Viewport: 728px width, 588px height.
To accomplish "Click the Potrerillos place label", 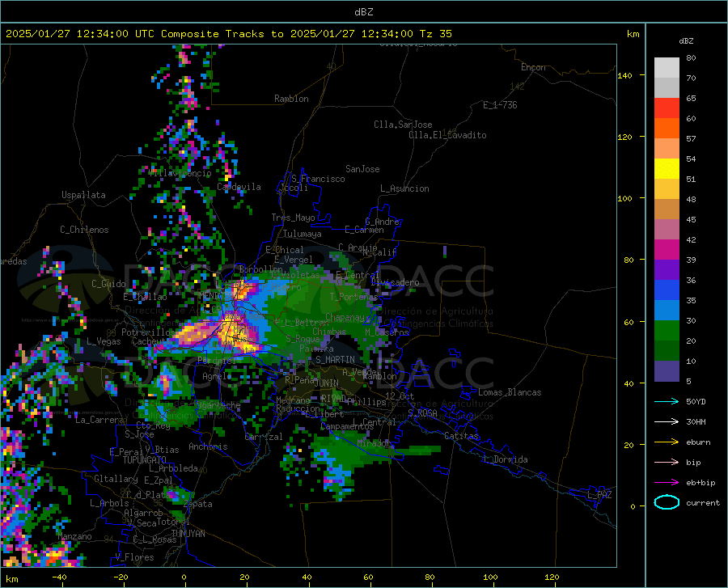I will [x=148, y=332].
